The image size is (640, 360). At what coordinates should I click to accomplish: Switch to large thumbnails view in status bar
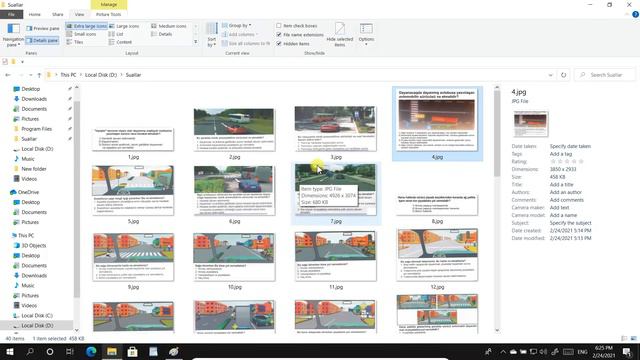pos(633,338)
